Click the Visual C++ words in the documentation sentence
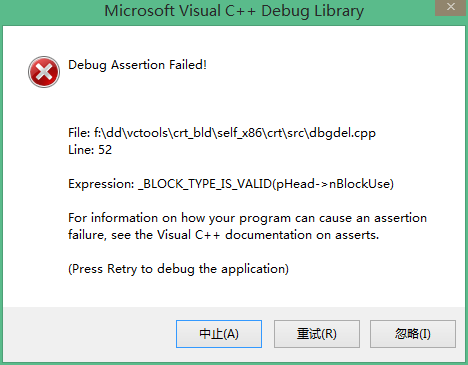Viewport: 468px width, 365px height. pos(188,235)
